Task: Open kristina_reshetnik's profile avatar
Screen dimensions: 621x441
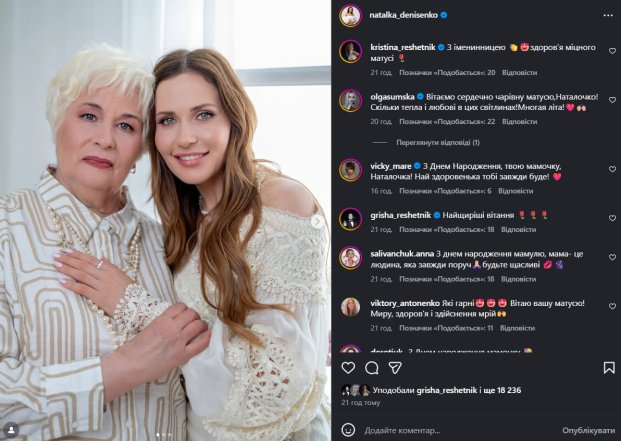Action: pos(350,51)
